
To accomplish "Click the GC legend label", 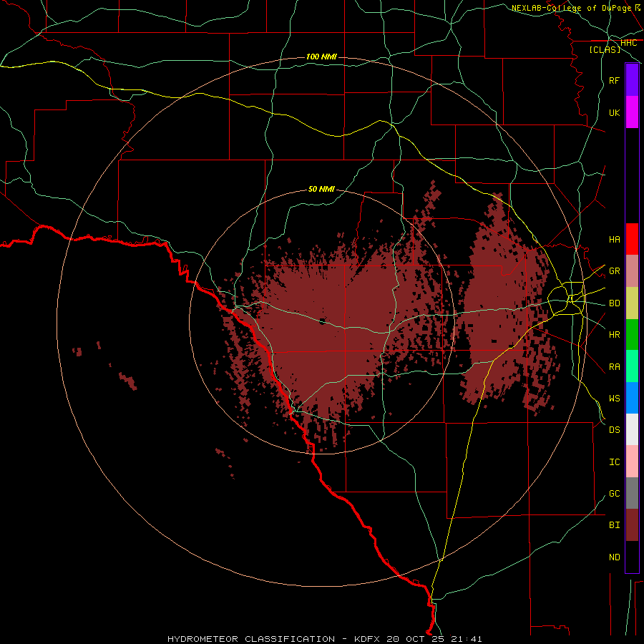I will point(614,493).
